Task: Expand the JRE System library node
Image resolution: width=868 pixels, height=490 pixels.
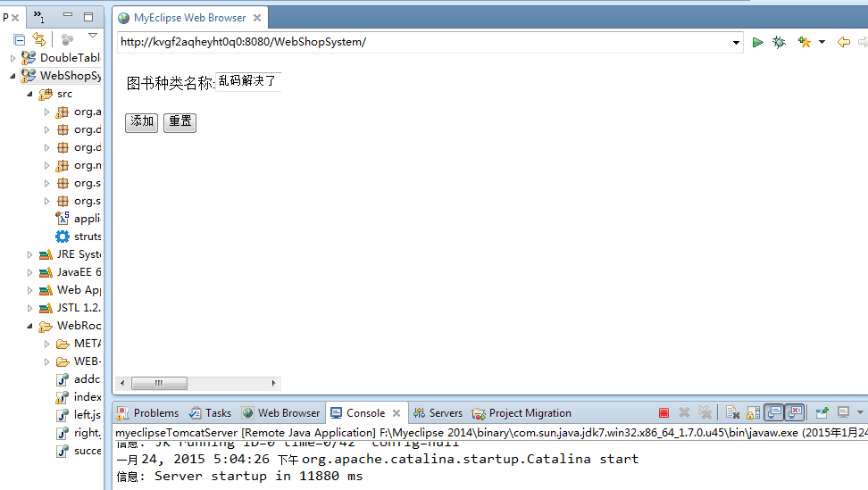Action: (29, 255)
